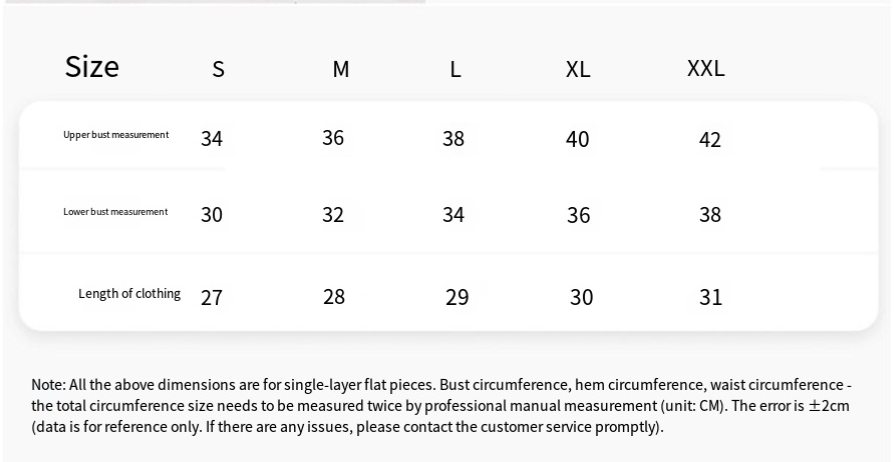Click lower bust value 38 for XXL
This screenshot has width=894, height=462.
710,214
